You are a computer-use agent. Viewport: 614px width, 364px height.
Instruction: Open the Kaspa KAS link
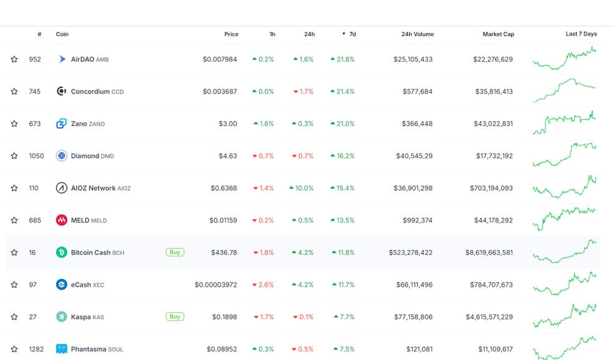pyautogui.click(x=87, y=317)
